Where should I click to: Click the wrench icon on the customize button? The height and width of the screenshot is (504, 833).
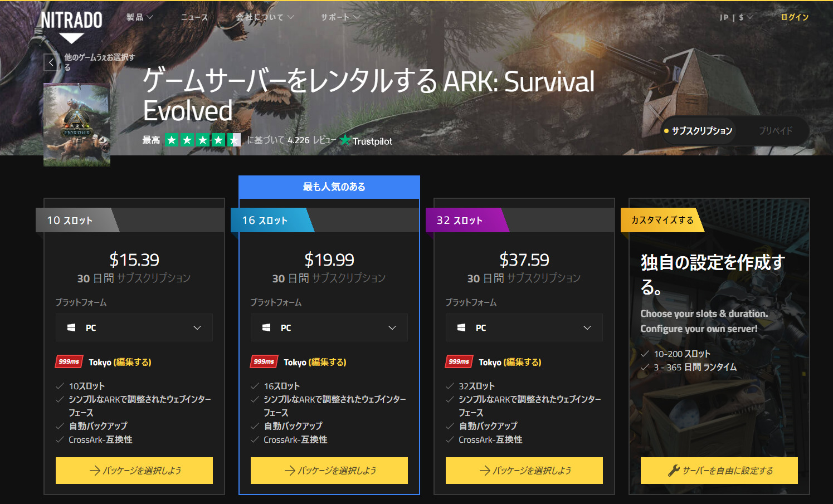pos(674,471)
